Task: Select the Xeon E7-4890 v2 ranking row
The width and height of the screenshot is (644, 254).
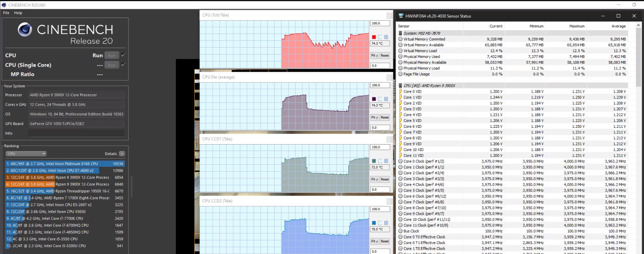Action: 65,170
